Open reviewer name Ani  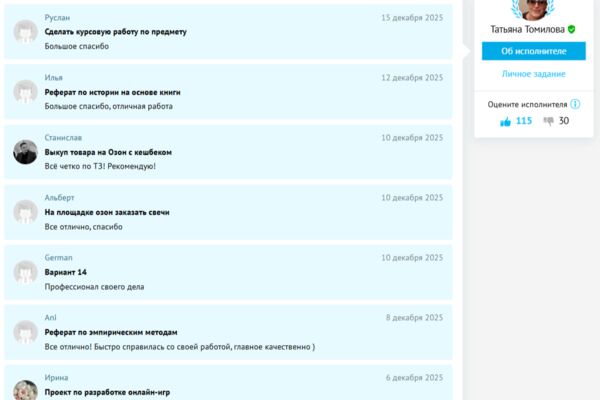(x=51, y=318)
